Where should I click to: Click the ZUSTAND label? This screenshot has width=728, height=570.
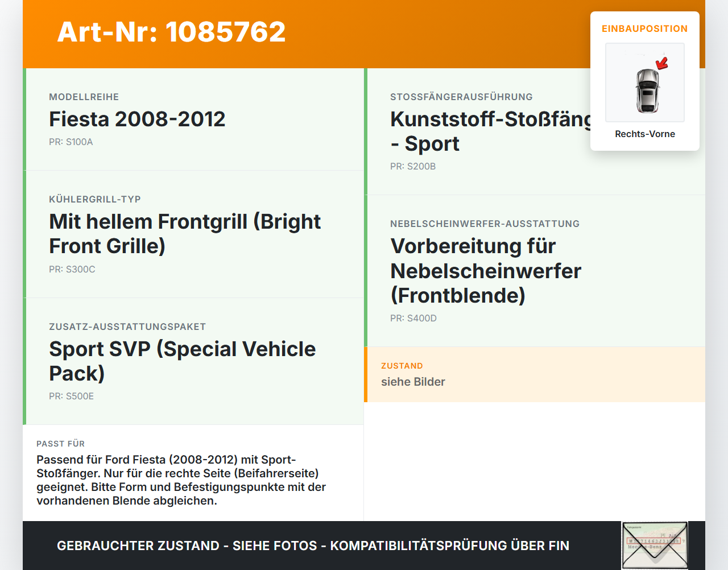point(402,366)
